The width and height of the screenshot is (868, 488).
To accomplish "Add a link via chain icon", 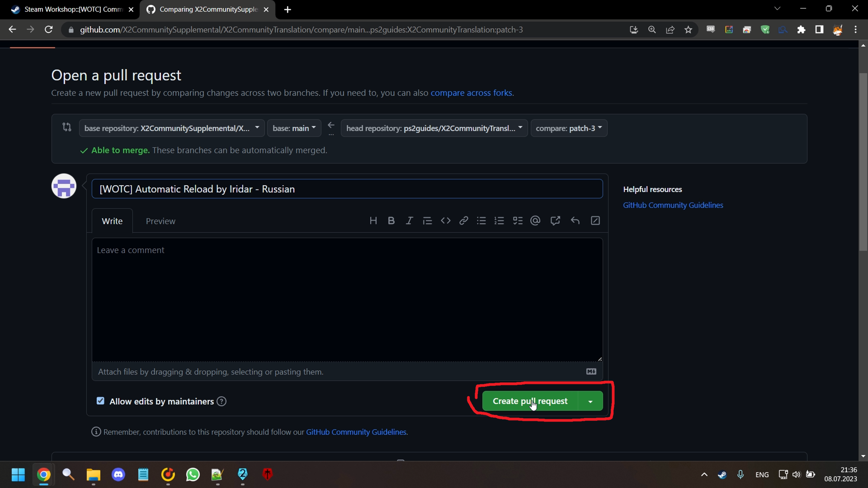I will click(463, 221).
